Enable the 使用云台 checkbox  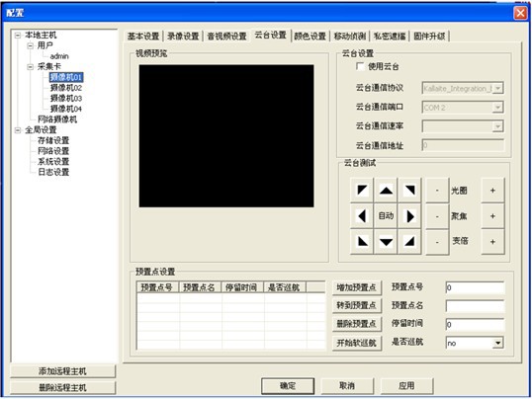click(x=360, y=66)
